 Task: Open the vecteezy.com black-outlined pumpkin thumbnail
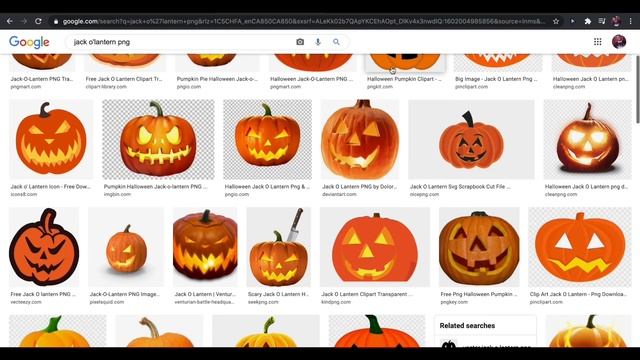pos(44,247)
